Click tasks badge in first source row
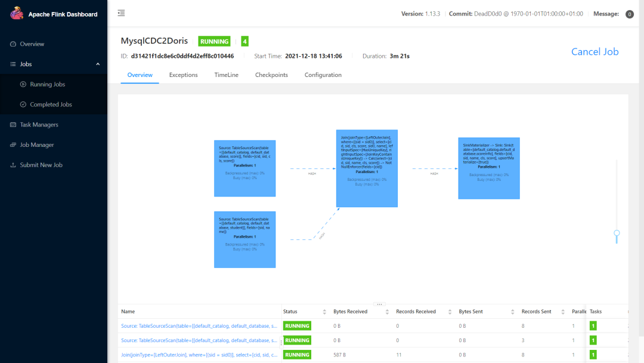 coord(593,326)
